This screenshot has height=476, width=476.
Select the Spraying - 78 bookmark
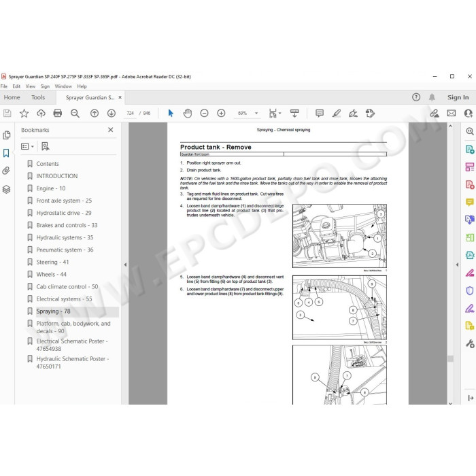53,311
